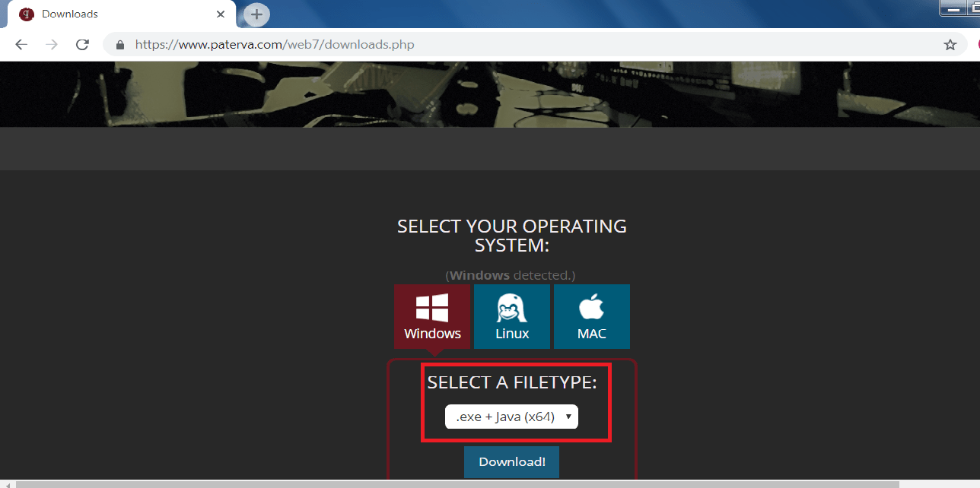Open the filetype dropdown showing .exe + Java (x64)
This screenshot has height=488, width=980.
pos(511,417)
